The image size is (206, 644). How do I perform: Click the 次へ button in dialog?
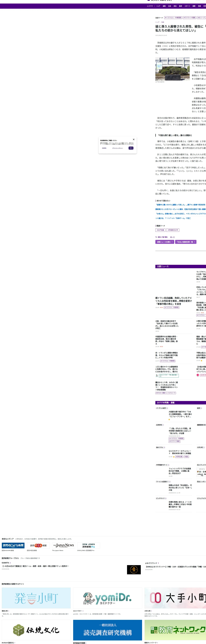(x=131, y=148)
